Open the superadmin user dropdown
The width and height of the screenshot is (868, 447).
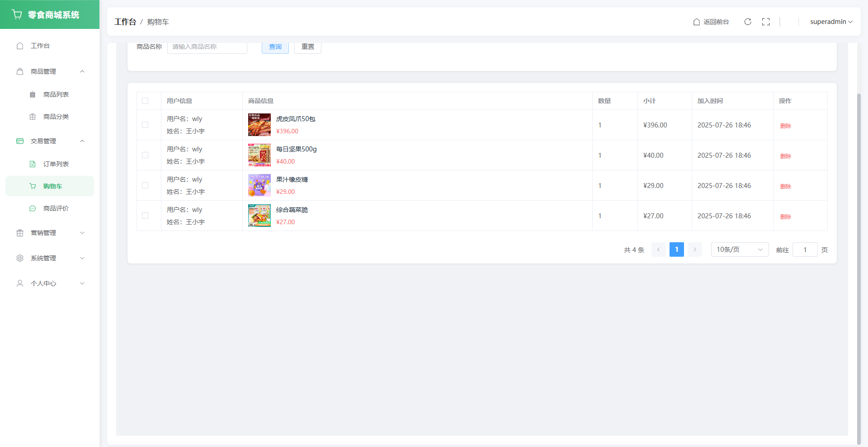click(x=831, y=22)
